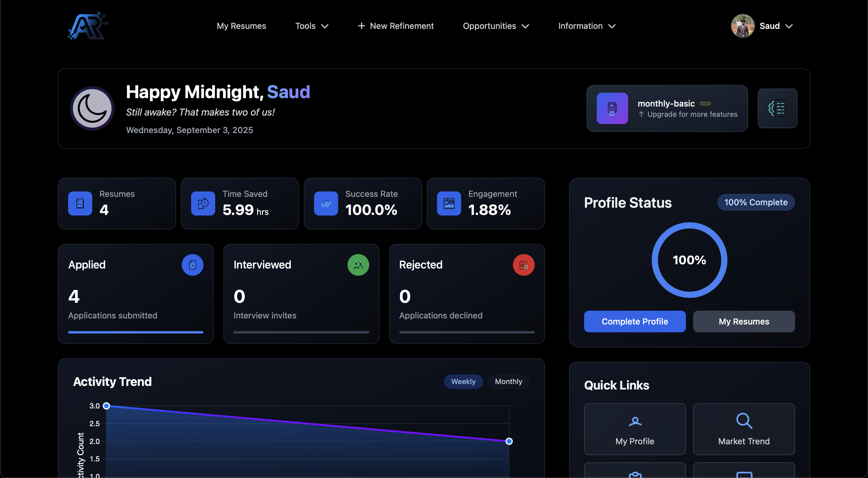Image resolution: width=868 pixels, height=478 pixels.
Task: Click My Resumes button in Profile Status
Action: coord(744,321)
